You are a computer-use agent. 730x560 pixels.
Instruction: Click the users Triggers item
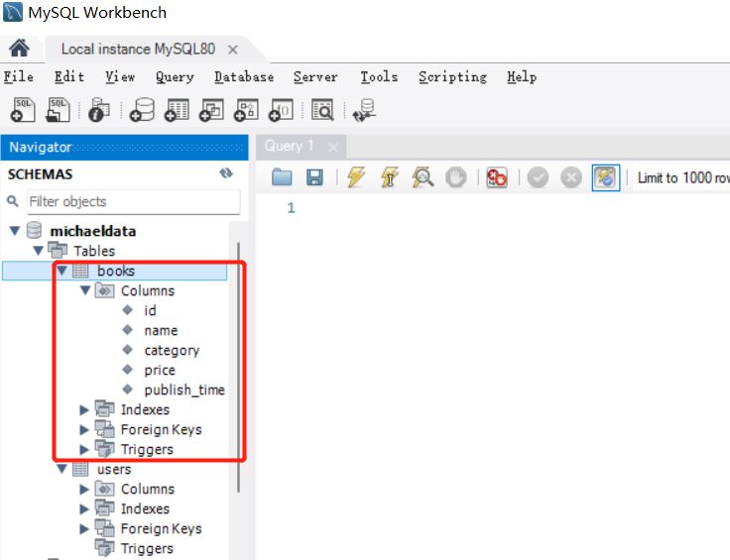click(x=147, y=548)
